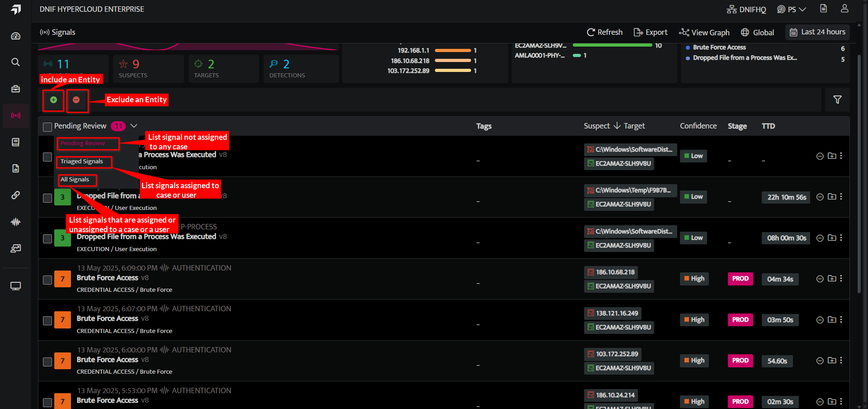Select All Signals in the dropdown list
This screenshot has height=409, width=868.
[x=75, y=180]
